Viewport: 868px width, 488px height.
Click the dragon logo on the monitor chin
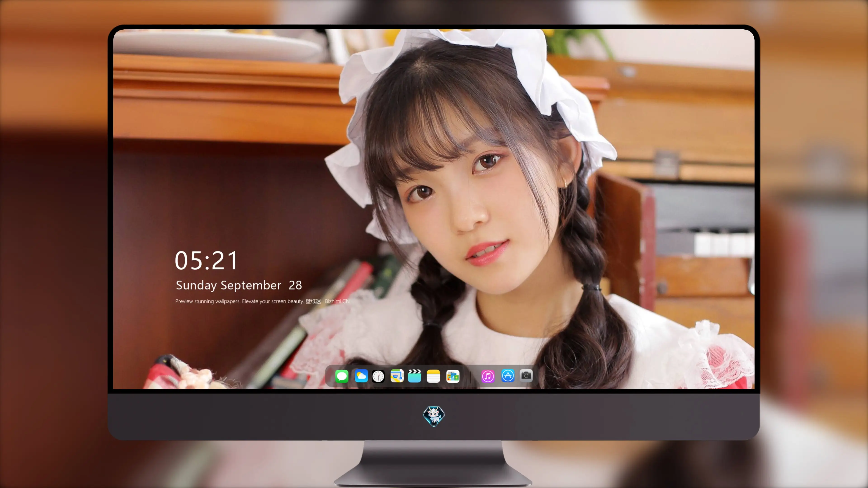pos(434,416)
